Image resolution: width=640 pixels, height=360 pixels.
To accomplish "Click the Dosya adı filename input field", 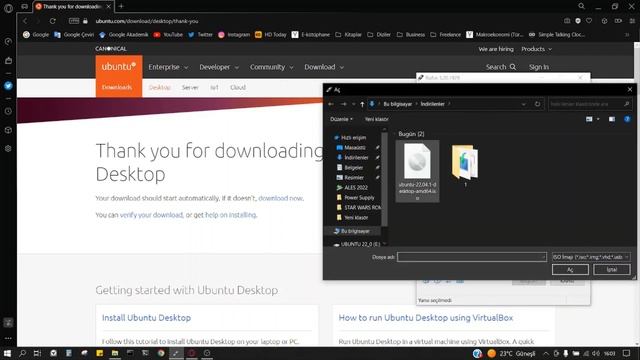I will (x=471, y=257).
